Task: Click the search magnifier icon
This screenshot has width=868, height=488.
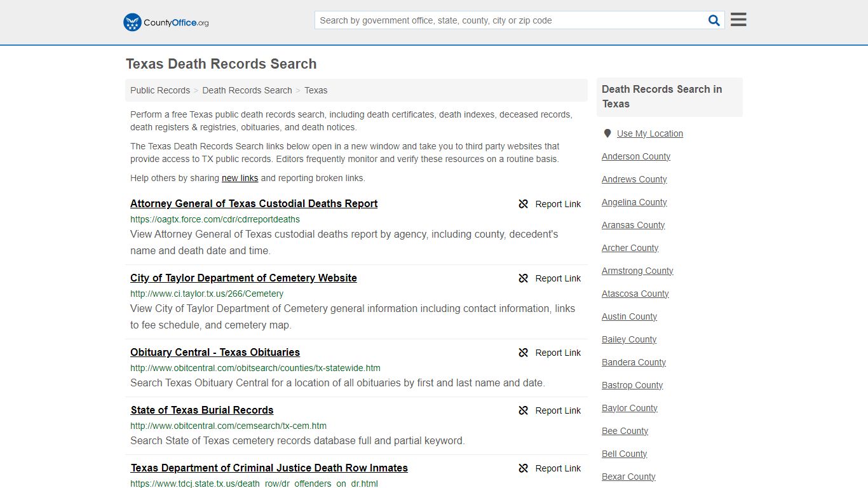Action: 714,20
